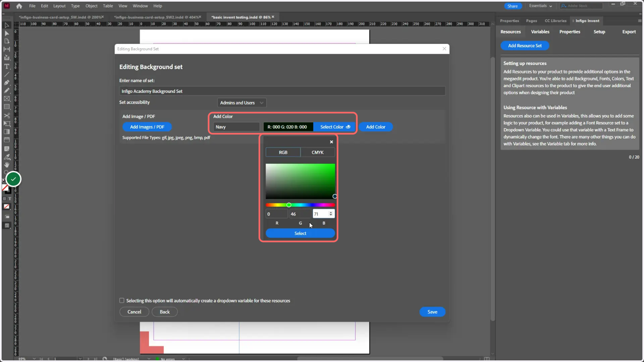Click the G value field showing 46

tap(299, 214)
